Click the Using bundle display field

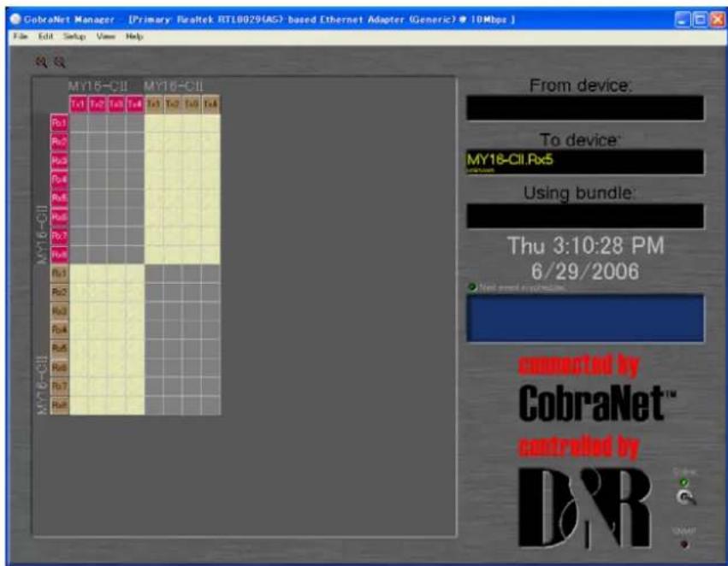click(x=585, y=216)
